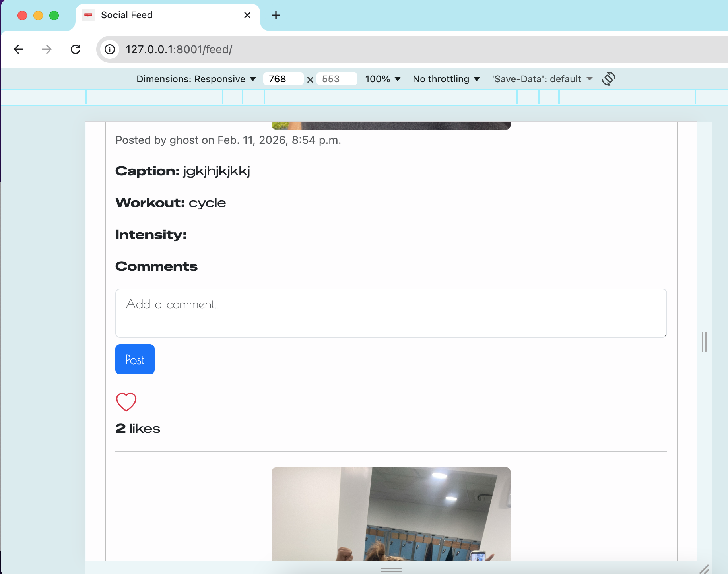Open the No throttling dropdown
Screen dimensions: 728x574
click(x=445, y=79)
